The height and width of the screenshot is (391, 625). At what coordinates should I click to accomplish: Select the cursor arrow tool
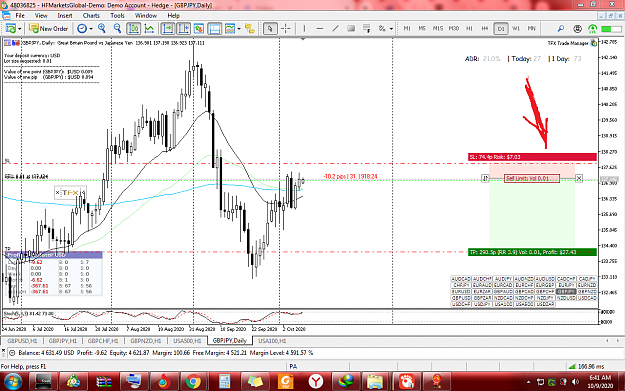click(270, 29)
